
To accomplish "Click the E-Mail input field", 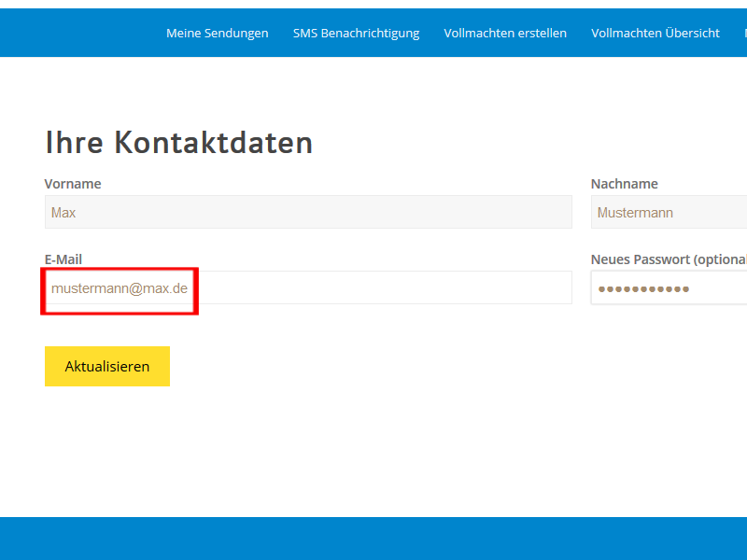I will [373, 288].
